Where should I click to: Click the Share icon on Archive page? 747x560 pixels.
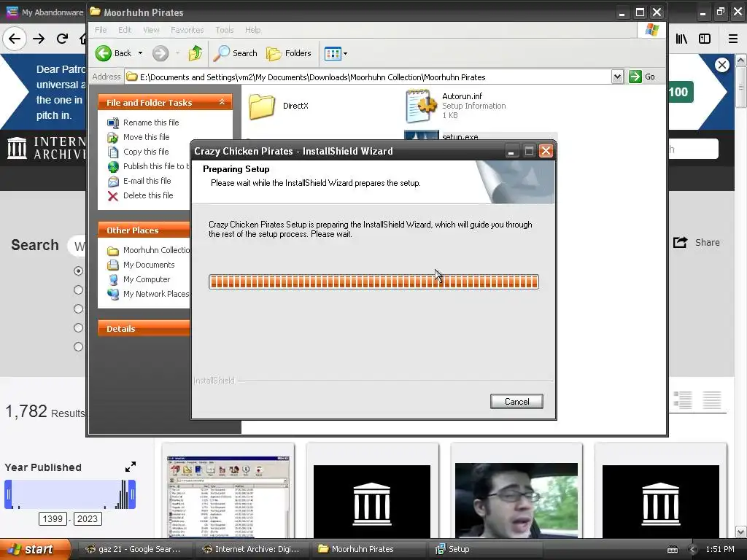pyautogui.click(x=681, y=242)
